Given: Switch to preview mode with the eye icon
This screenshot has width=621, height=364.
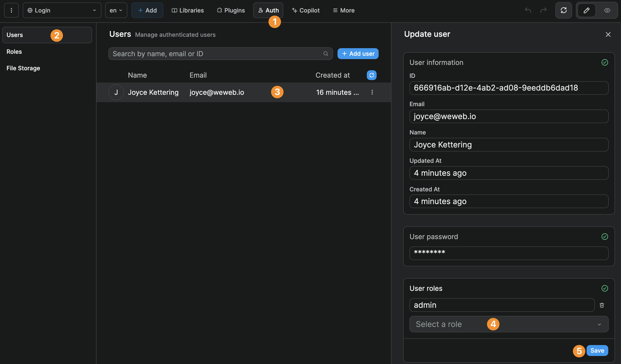Looking at the screenshot, I should click(607, 10).
